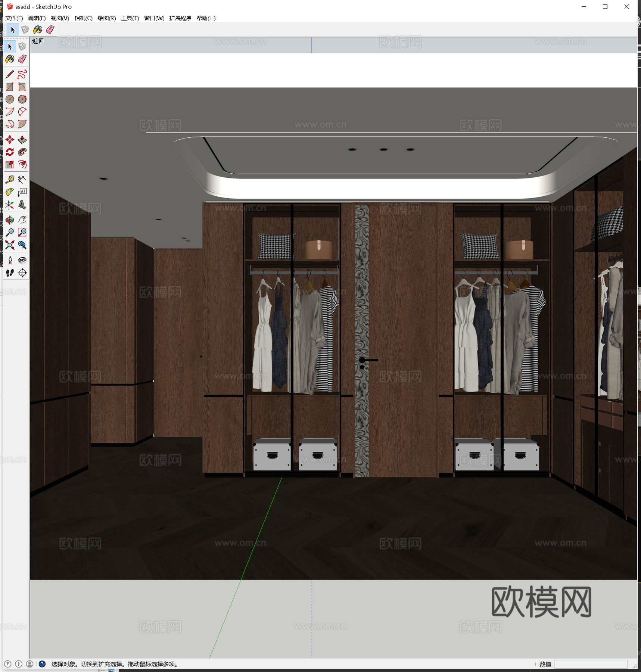Click the 数值 label in status bar
The image size is (641, 672).
[545, 664]
